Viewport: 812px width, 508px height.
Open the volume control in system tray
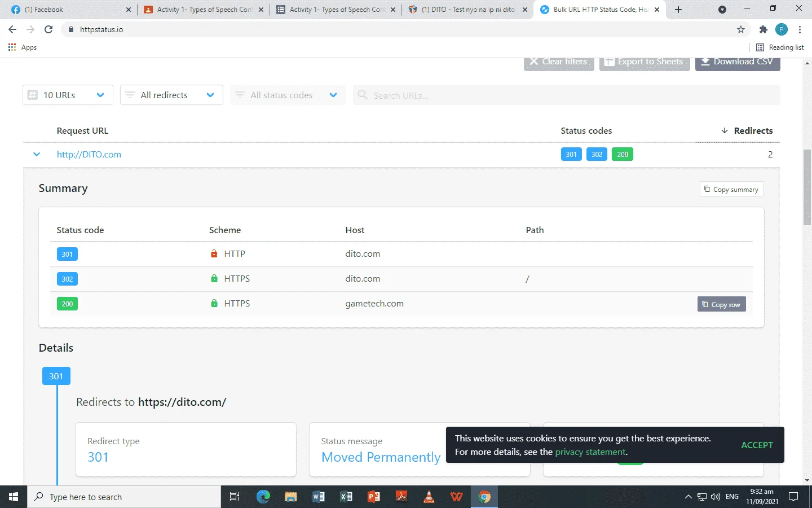tap(716, 497)
